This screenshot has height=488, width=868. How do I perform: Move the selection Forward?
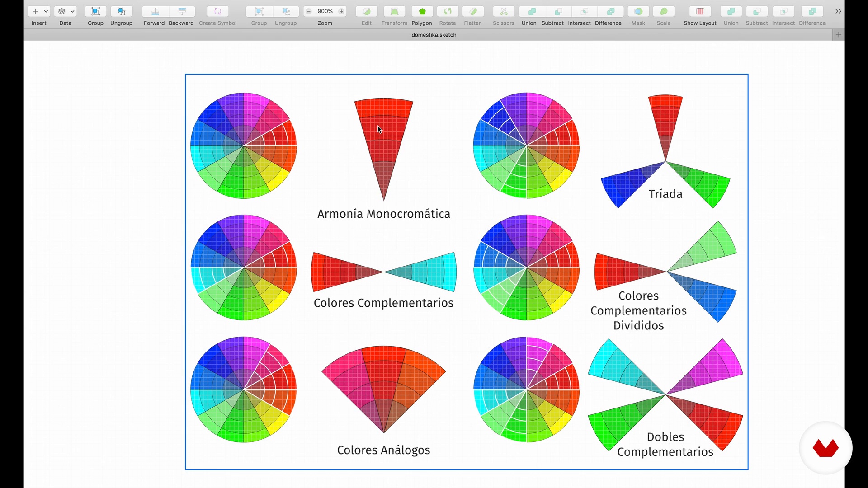pyautogui.click(x=155, y=11)
